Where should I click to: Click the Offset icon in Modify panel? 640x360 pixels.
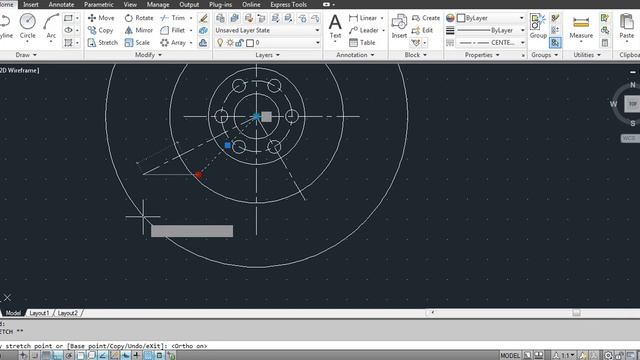(x=203, y=42)
